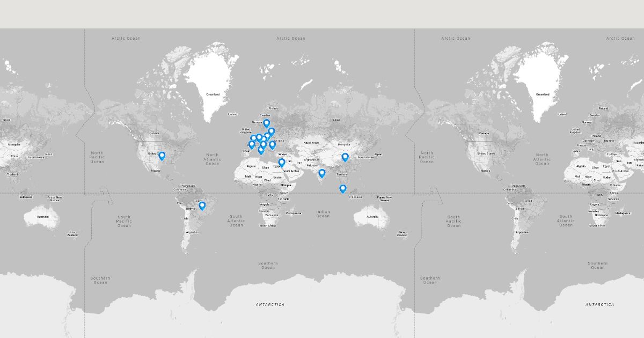Click Mongolia label above the China marker

pos(343,144)
